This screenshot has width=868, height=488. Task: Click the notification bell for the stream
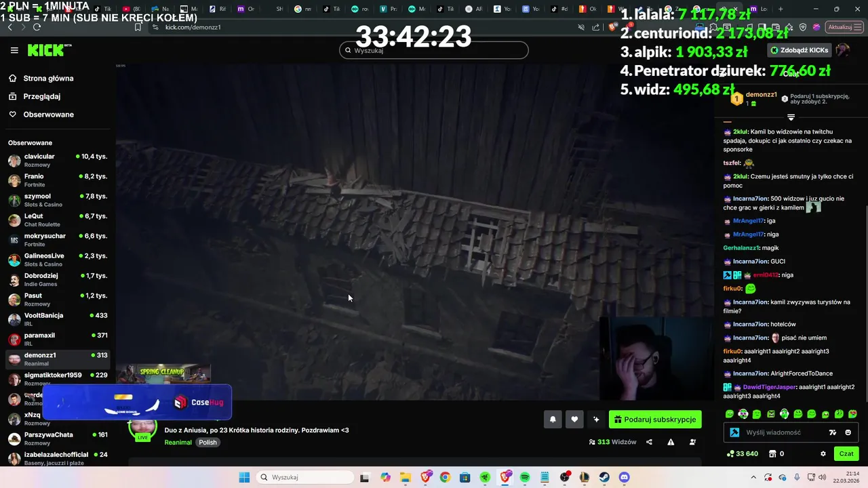coord(553,420)
